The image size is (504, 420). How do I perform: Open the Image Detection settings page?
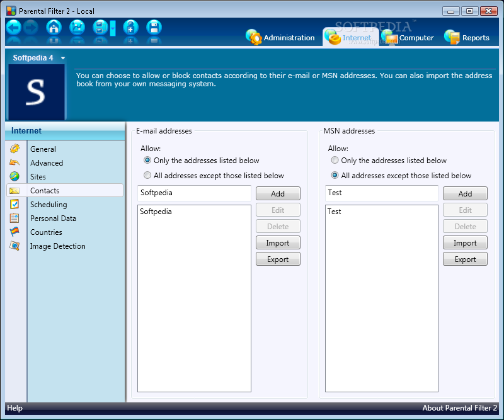[57, 246]
